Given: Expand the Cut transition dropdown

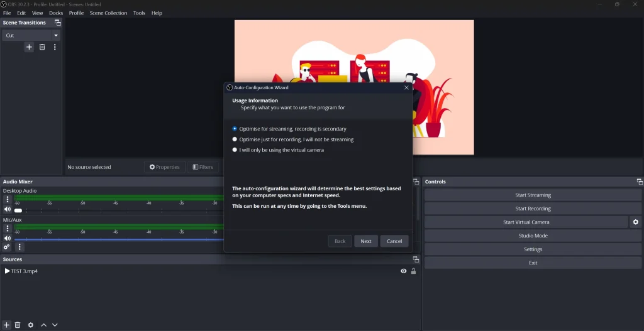Looking at the screenshot, I should pos(56,36).
